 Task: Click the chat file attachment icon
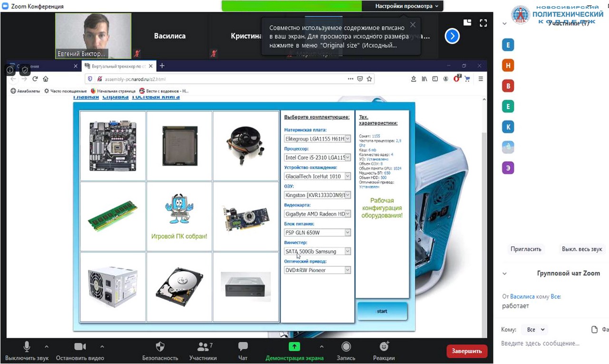click(x=594, y=330)
